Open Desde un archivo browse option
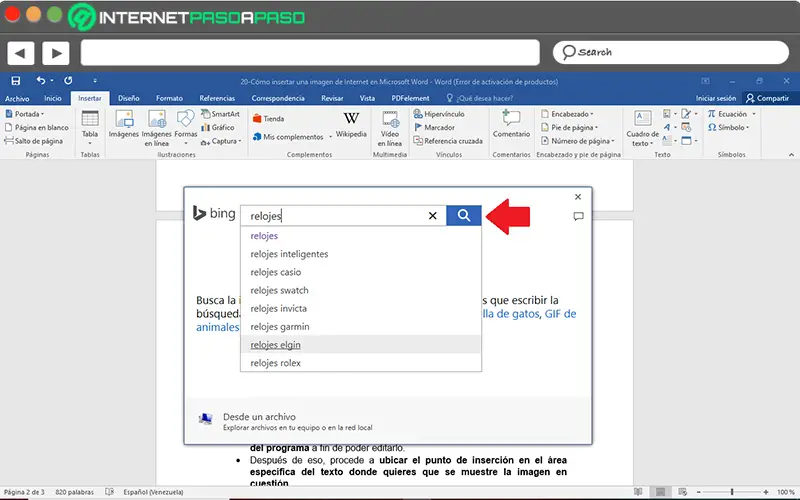Image resolution: width=800 pixels, height=500 pixels. click(286, 421)
